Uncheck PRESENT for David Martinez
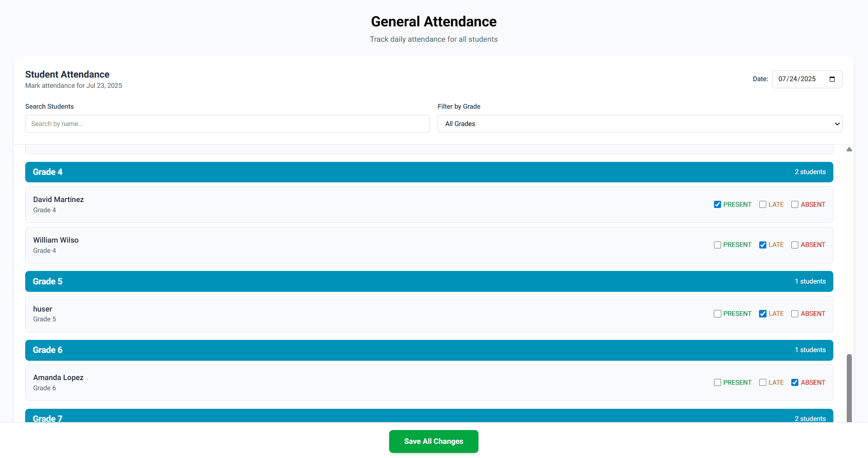 click(x=717, y=205)
